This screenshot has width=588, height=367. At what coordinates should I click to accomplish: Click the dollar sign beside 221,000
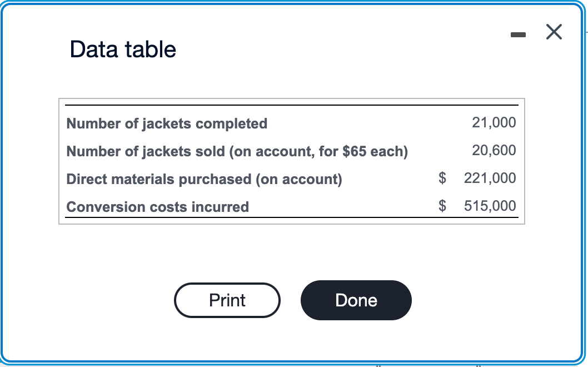click(x=442, y=178)
